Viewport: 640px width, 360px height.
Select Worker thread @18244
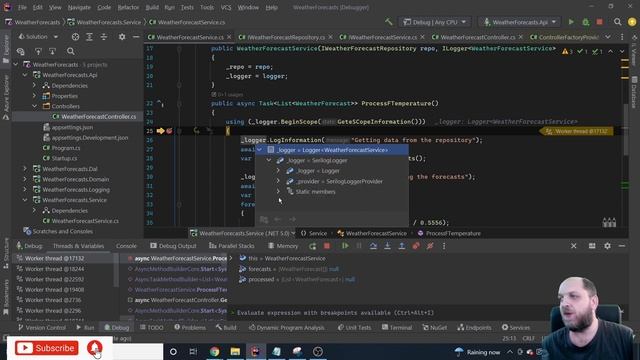pyautogui.click(x=54, y=269)
